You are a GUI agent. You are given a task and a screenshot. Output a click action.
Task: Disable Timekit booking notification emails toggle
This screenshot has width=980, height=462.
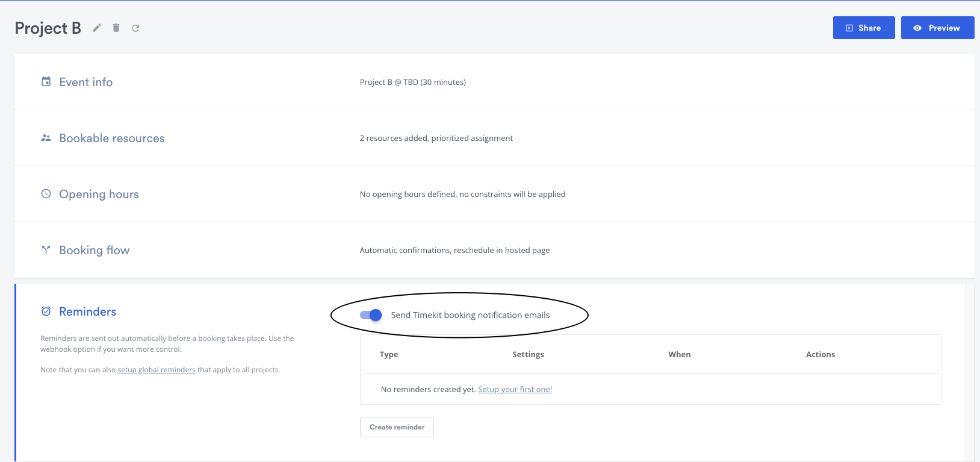pyautogui.click(x=371, y=315)
